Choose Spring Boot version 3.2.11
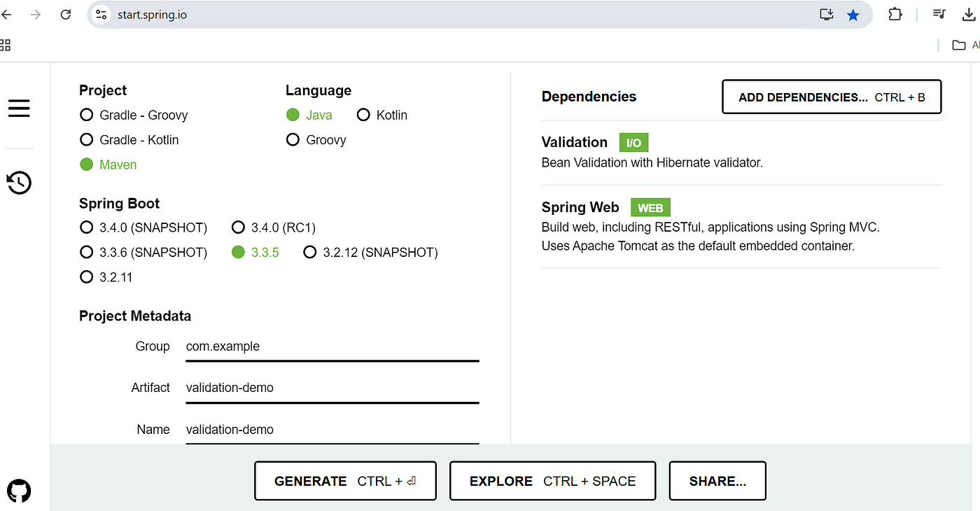The height and width of the screenshot is (511, 980). 106,277
